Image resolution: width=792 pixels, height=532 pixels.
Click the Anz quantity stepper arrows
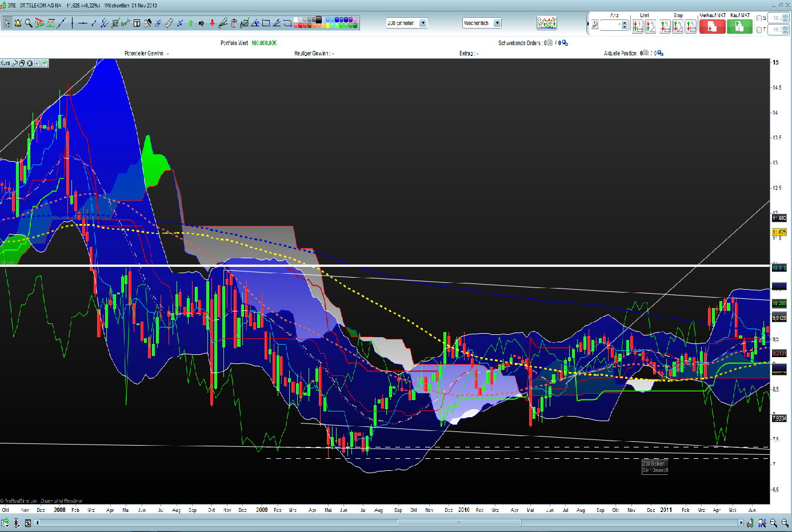(625, 25)
